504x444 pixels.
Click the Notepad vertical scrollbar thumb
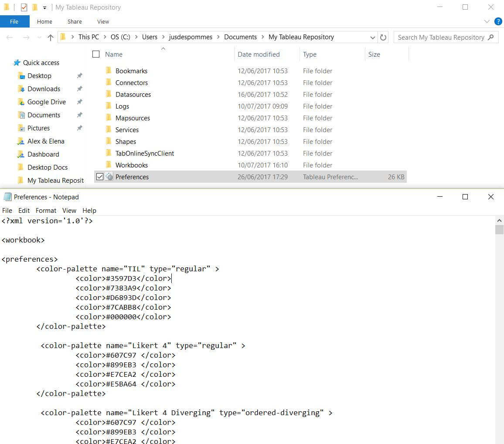click(499, 229)
